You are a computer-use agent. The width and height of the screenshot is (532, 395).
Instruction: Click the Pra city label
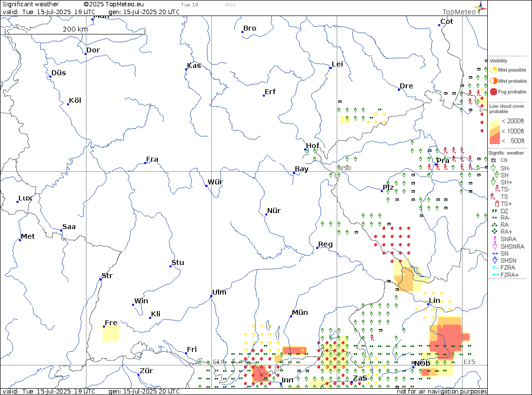443,161
